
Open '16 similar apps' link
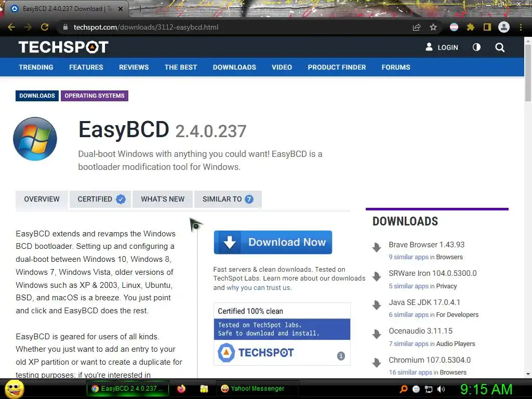(x=410, y=373)
